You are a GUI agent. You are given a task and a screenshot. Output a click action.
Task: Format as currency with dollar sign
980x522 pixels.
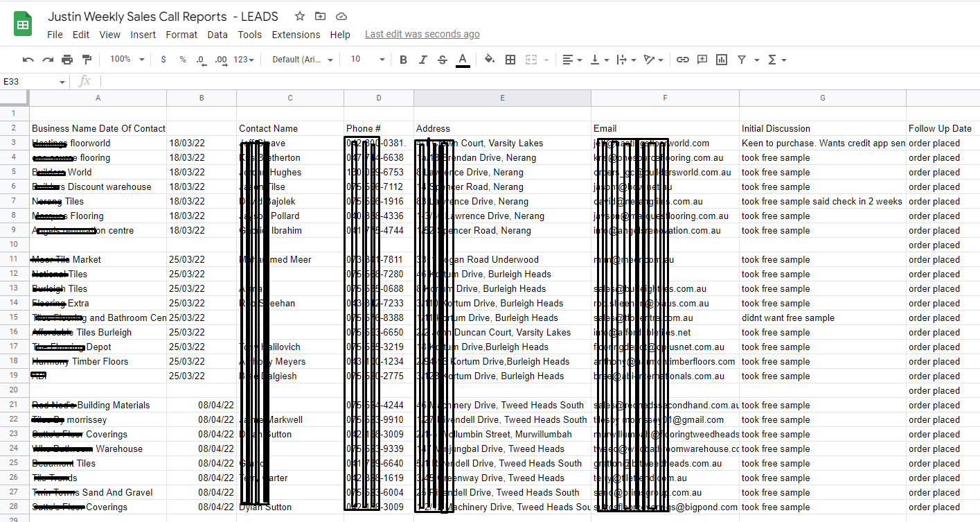(x=163, y=60)
